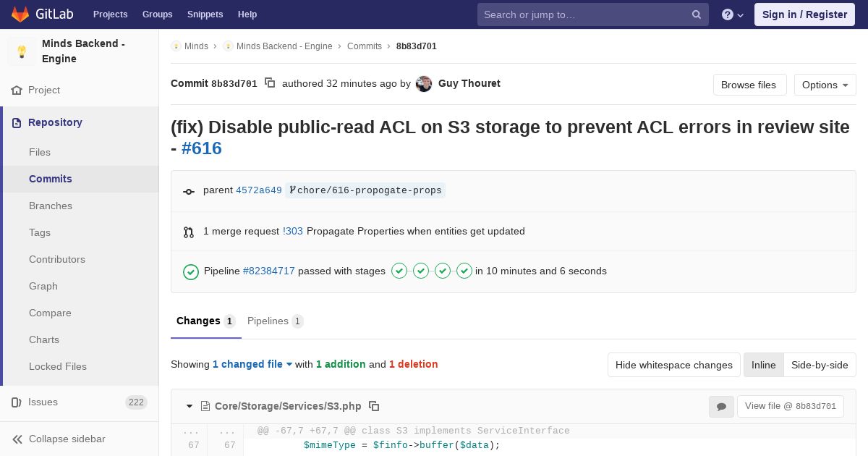Open merge request !303 link
Screen dimensions: 868x456
pos(293,231)
